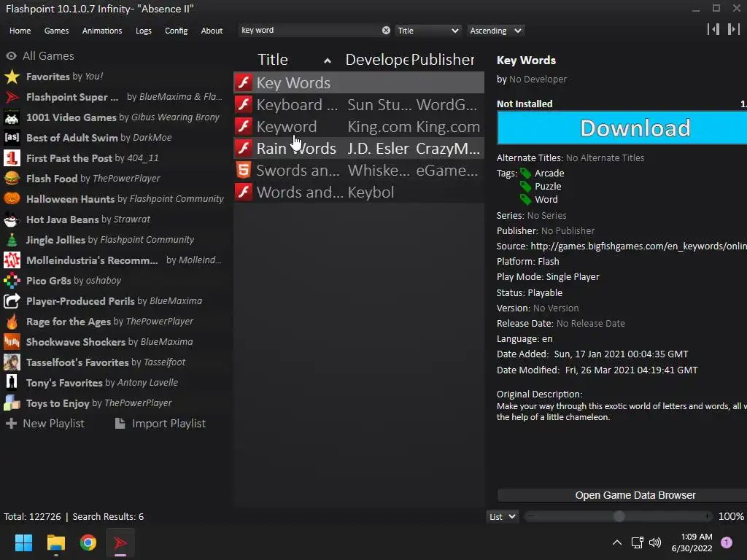The image size is (747, 560).
Task: Click the Download button
Action: coord(622,128)
